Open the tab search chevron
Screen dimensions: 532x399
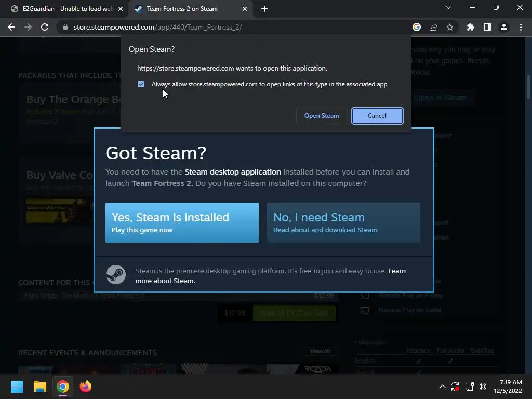point(448,7)
